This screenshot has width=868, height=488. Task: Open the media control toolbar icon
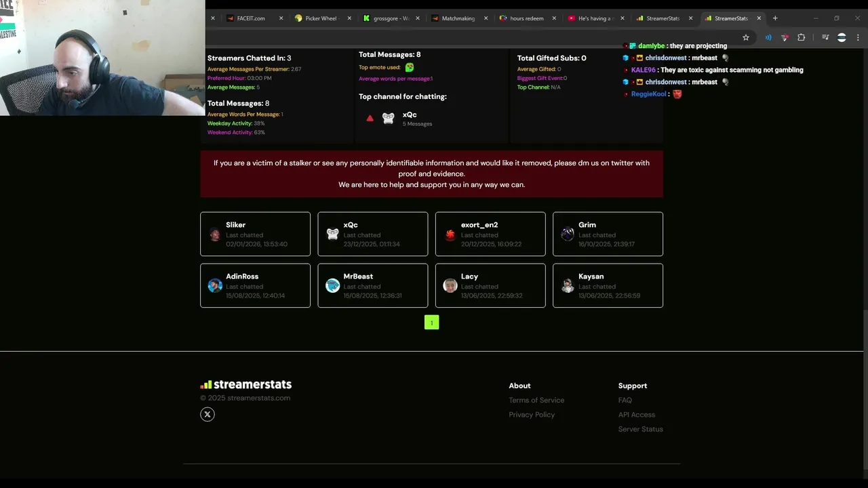tap(825, 37)
